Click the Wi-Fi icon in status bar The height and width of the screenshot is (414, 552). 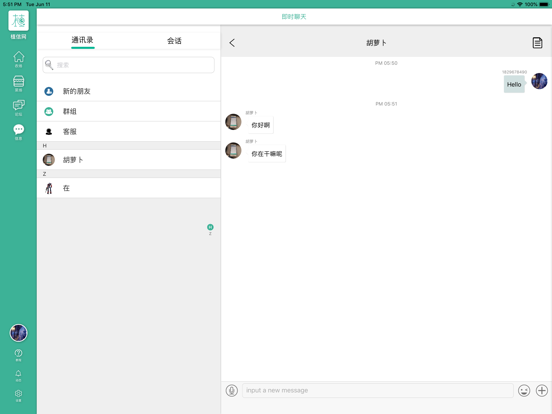(520, 4)
